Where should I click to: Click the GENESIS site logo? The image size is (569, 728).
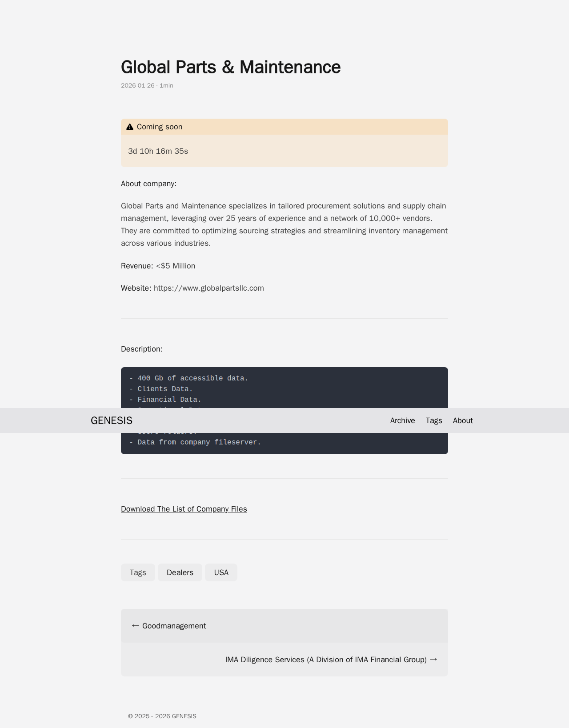coord(112,420)
